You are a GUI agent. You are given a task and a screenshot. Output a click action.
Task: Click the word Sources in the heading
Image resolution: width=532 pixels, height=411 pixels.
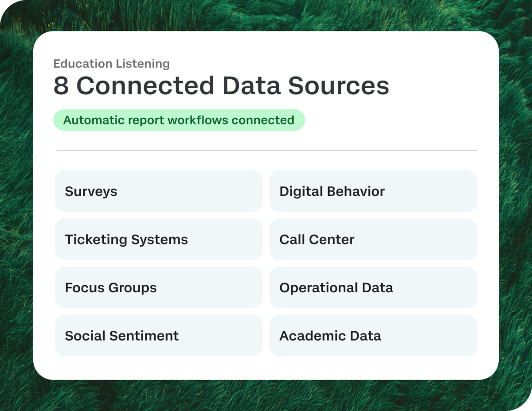pyautogui.click(x=338, y=85)
